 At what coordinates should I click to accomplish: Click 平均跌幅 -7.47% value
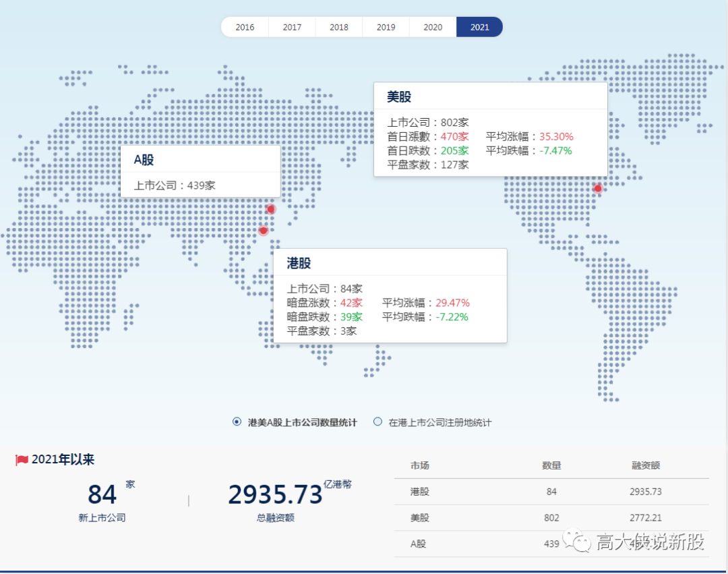555,150
